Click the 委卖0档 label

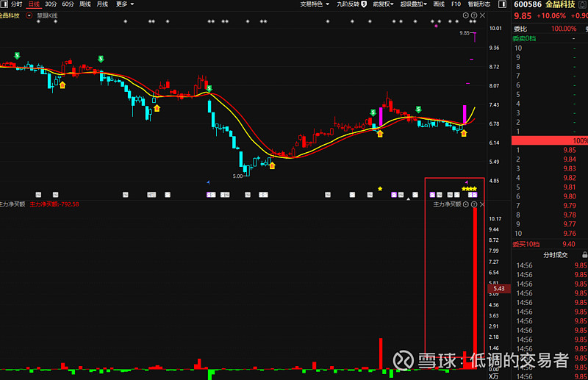coord(524,38)
